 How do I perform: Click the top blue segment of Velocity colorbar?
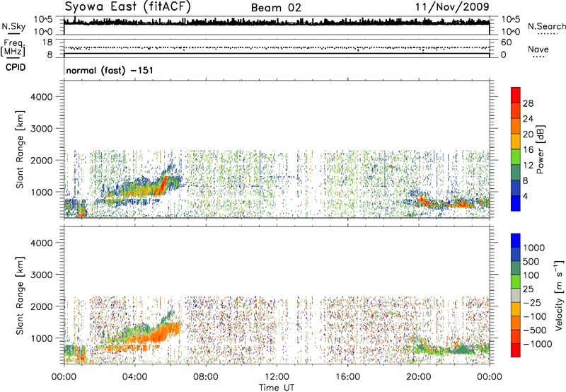(x=516, y=241)
